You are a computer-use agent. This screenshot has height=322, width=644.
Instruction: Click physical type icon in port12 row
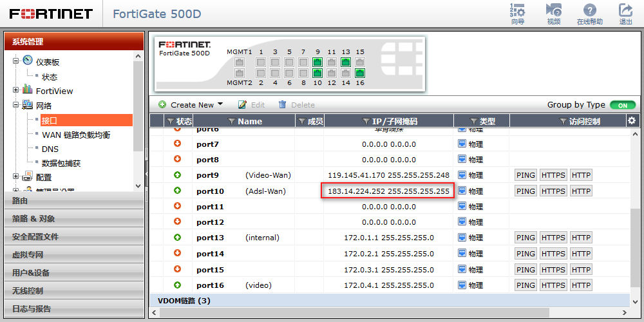click(462, 222)
